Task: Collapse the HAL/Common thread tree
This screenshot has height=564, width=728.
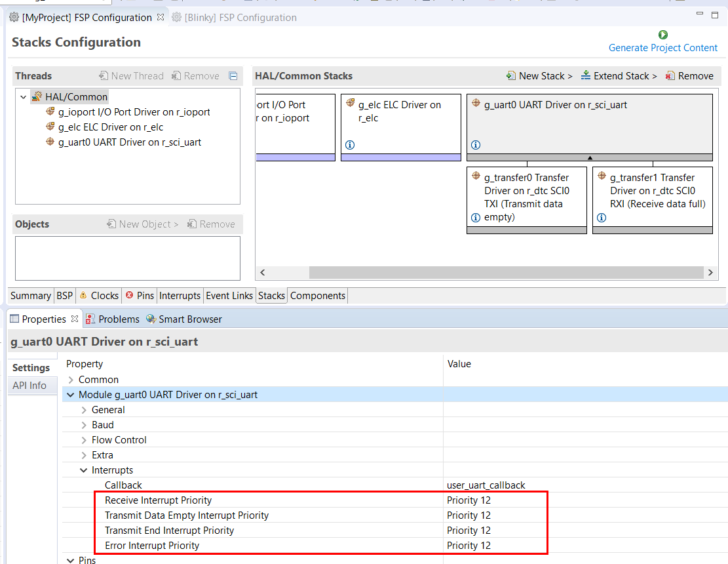Action: 23,97
